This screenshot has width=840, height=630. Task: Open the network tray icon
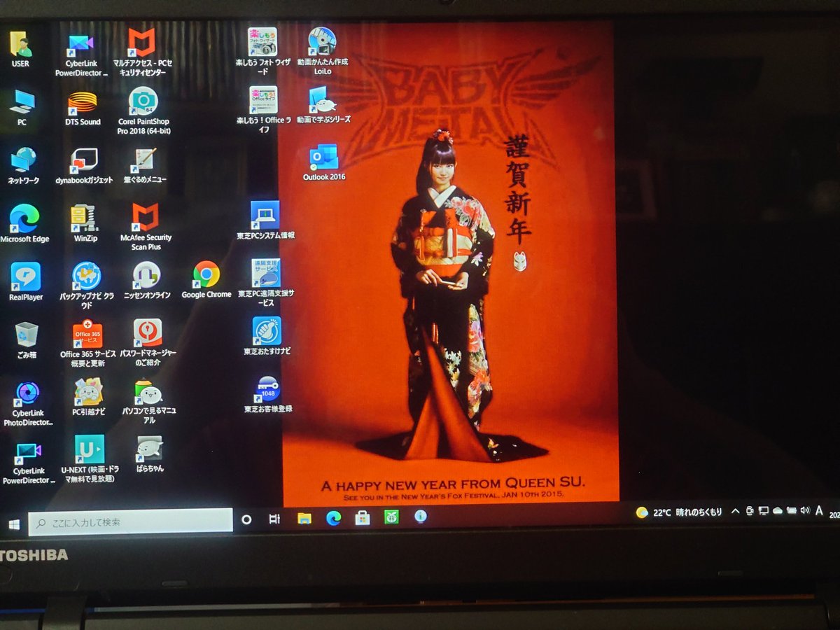tap(764, 511)
